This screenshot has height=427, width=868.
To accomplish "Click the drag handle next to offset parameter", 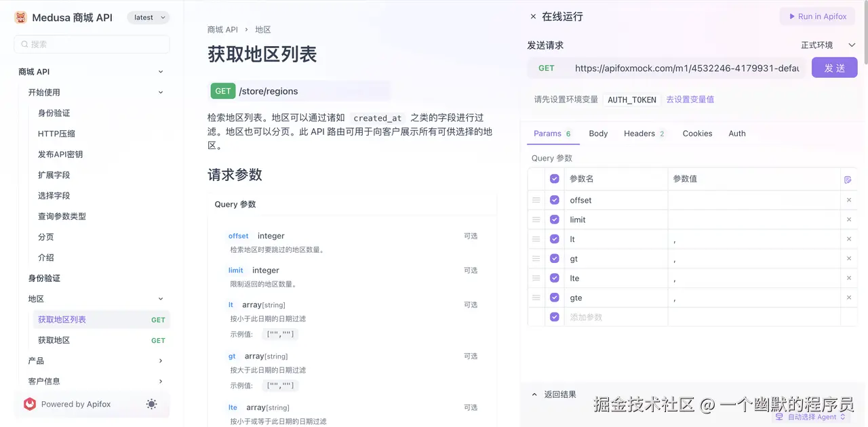I will point(536,200).
